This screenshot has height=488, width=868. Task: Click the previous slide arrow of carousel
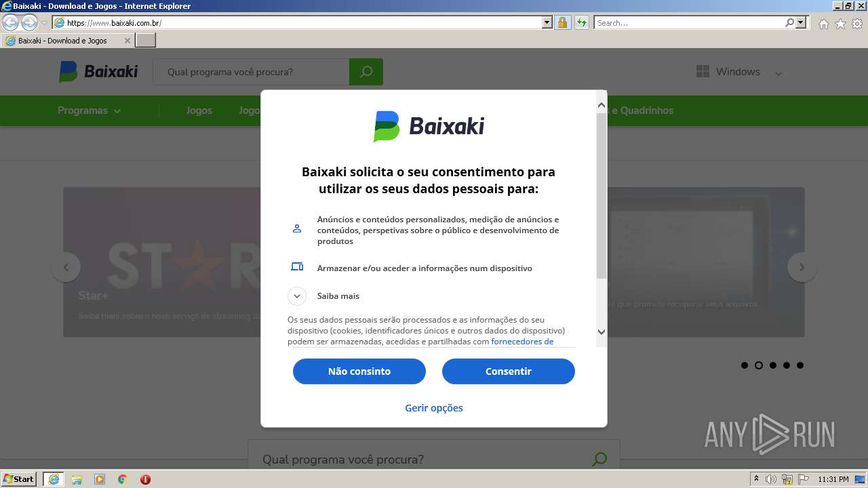(66, 267)
